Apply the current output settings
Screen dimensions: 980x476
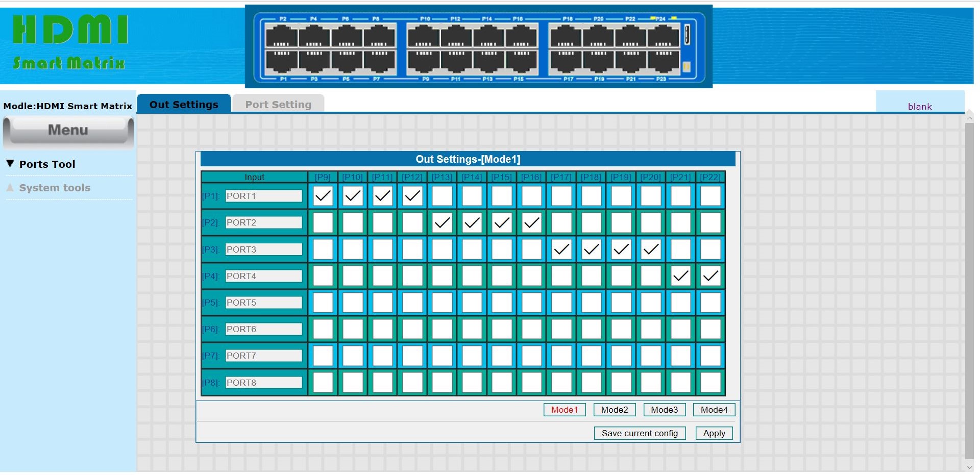click(x=714, y=433)
